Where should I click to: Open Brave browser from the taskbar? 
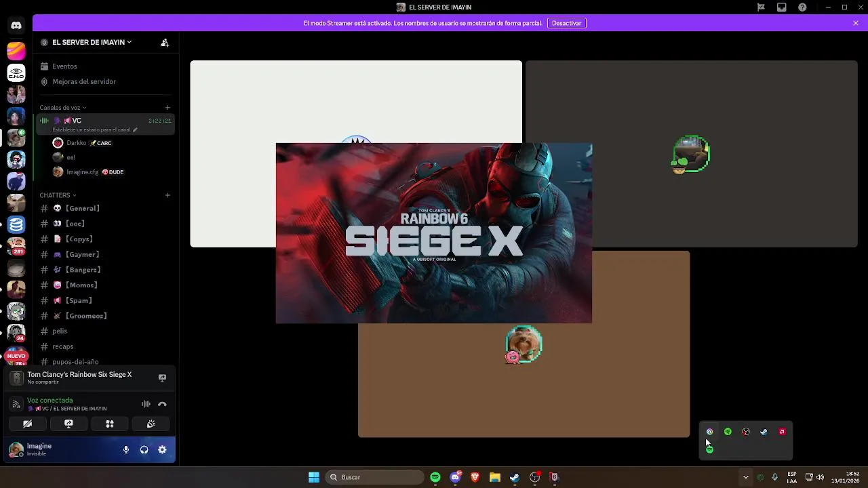pos(475,477)
